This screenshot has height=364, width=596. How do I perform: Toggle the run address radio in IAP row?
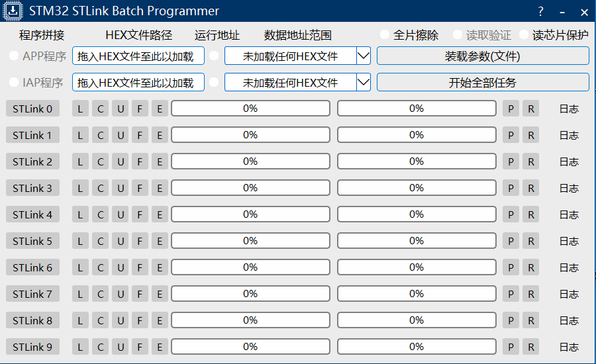[214, 82]
